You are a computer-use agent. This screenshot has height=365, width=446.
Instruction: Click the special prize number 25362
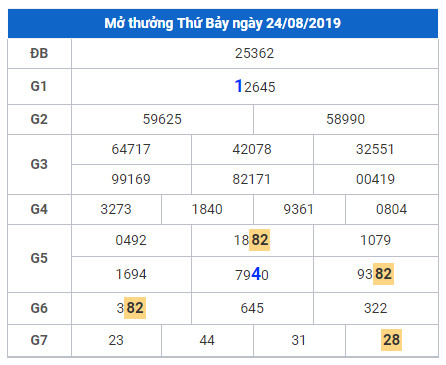coord(254,53)
